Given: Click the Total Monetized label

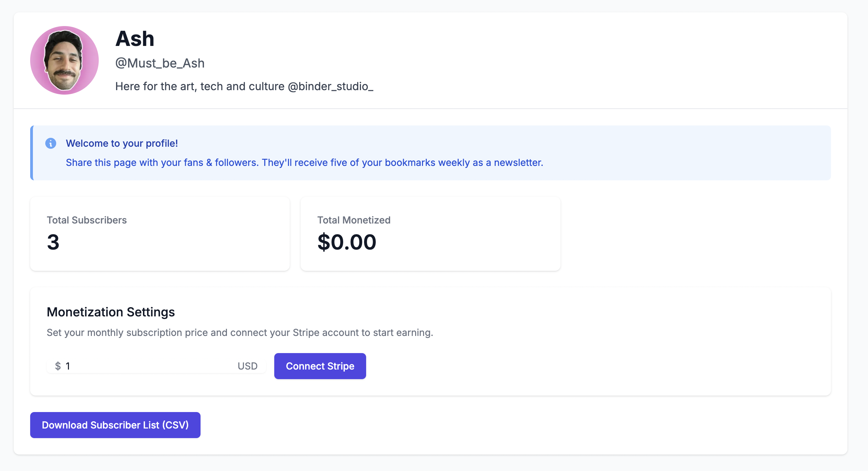Looking at the screenshot, I should tap(354, 220).
